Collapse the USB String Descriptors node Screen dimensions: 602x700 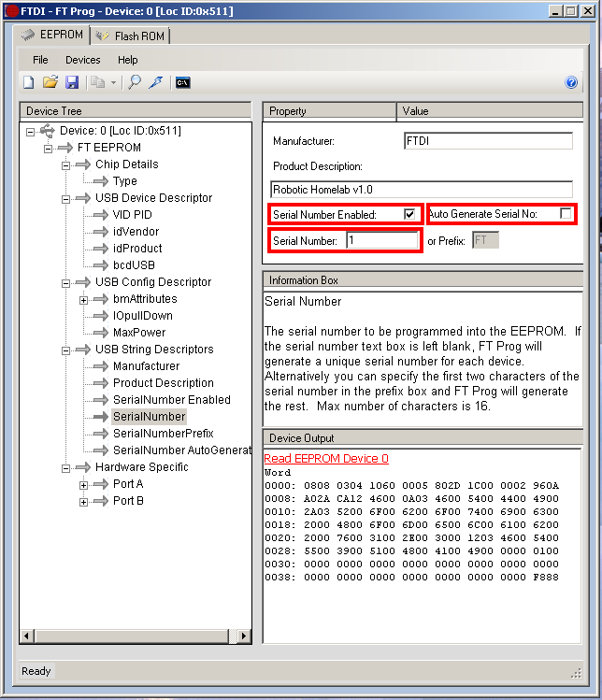click(66, 350)
